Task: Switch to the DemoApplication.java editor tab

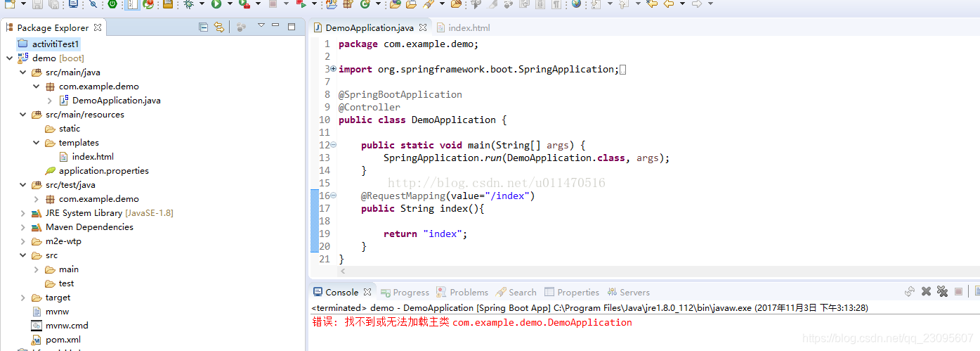Action: (x=370, y=27)
